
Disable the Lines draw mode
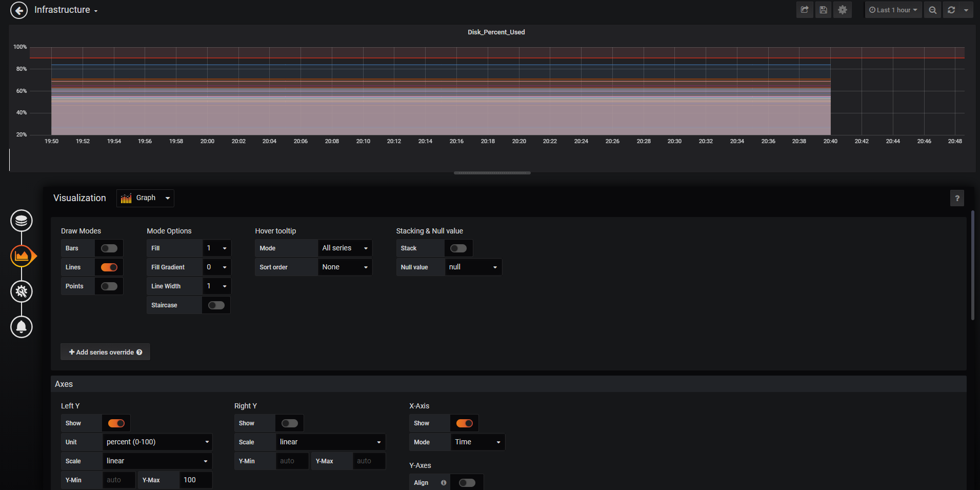(109, 267)
